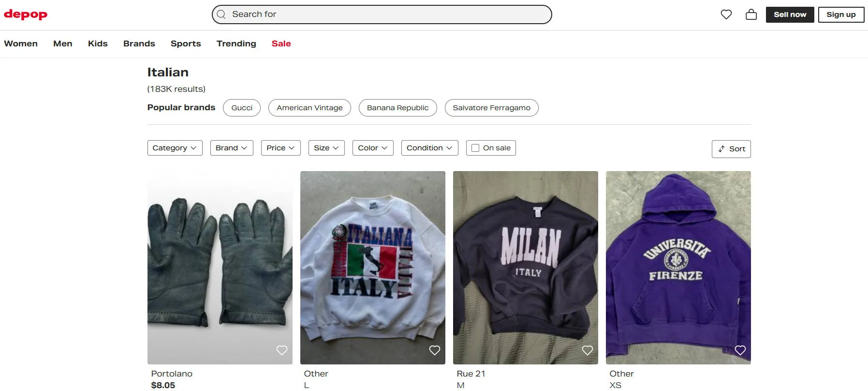This screenshot has height=391, width=868.
Task: Click the Sell now button
Action: point(790,14)
